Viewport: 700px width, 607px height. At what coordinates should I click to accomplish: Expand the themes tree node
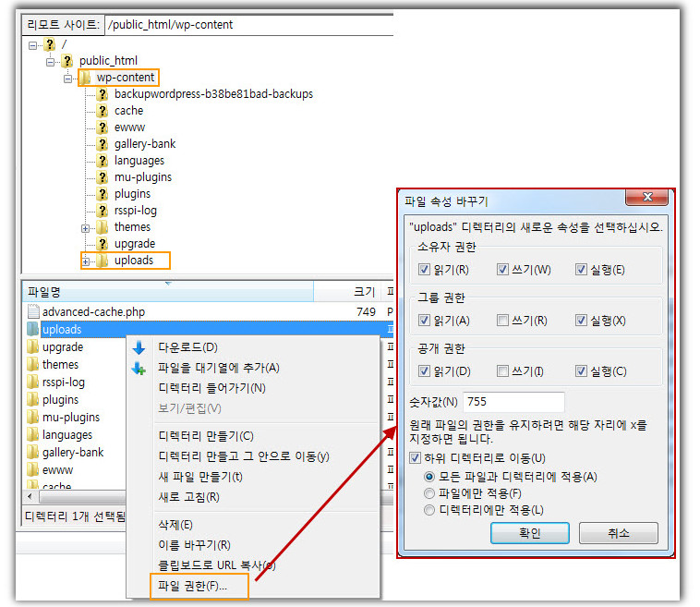[85, 229]
